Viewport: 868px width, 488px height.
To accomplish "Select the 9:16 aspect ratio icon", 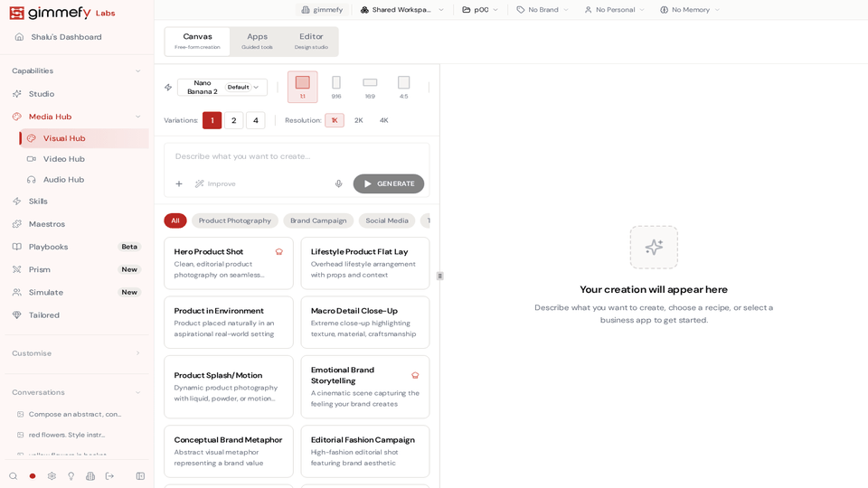I will point(336,87).
